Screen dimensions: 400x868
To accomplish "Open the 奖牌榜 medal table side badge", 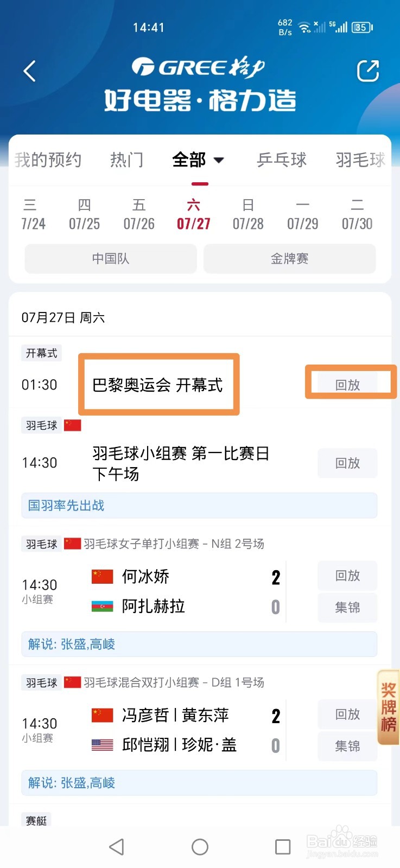I will coord(388,707).
